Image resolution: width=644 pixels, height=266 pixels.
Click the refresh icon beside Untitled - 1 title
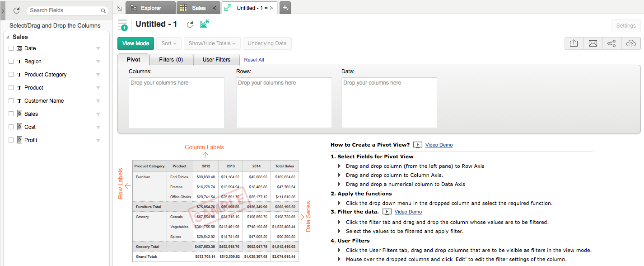(190, 24)
